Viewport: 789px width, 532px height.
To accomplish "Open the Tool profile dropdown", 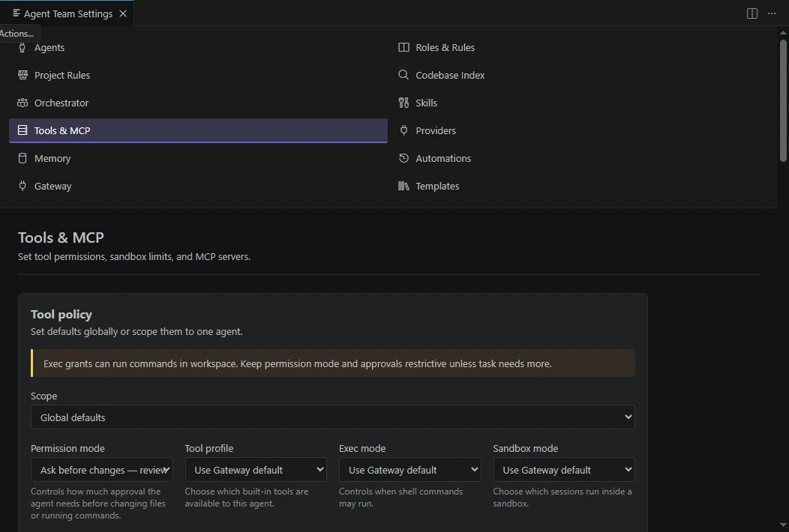I will [256, 470].
